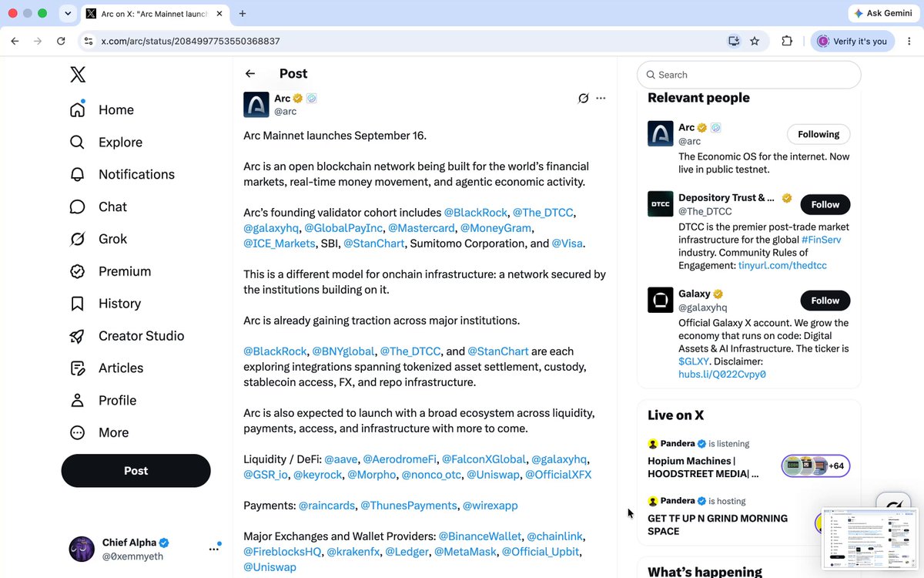Open Profile person icon
Screen dimensions: 924x578
click(78, 401)
